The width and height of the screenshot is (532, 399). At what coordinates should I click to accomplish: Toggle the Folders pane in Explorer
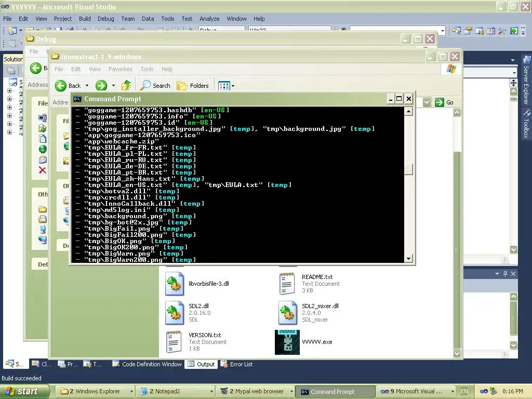pos(193,86)
